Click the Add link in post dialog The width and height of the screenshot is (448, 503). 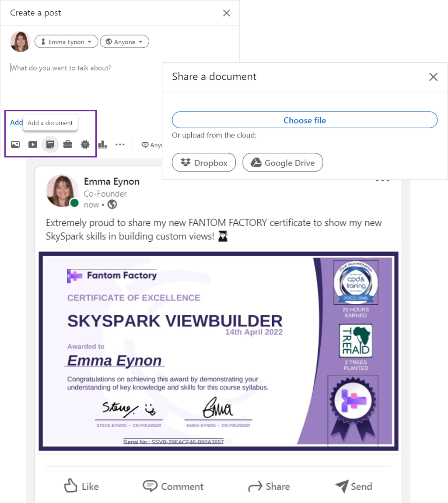16,122
